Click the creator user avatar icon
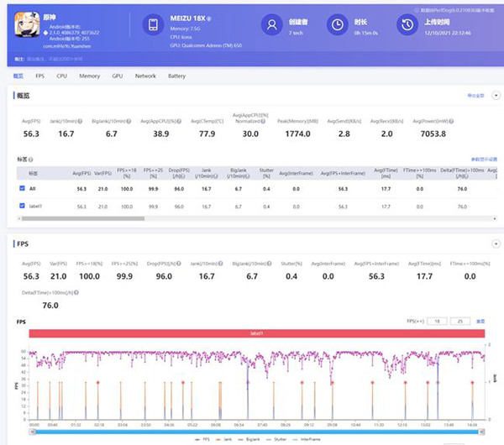504x445 pixels. (271, 26)
